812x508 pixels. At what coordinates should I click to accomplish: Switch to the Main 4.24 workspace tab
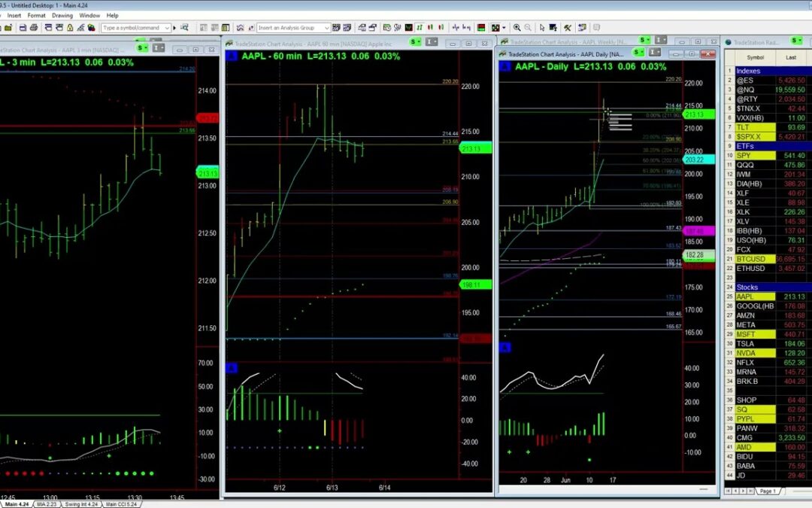17,503
